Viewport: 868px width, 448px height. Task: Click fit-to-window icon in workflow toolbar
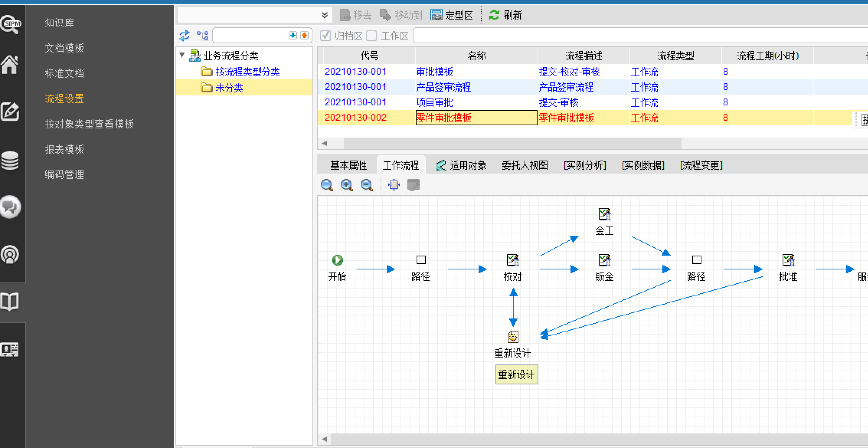pos(394,185)
